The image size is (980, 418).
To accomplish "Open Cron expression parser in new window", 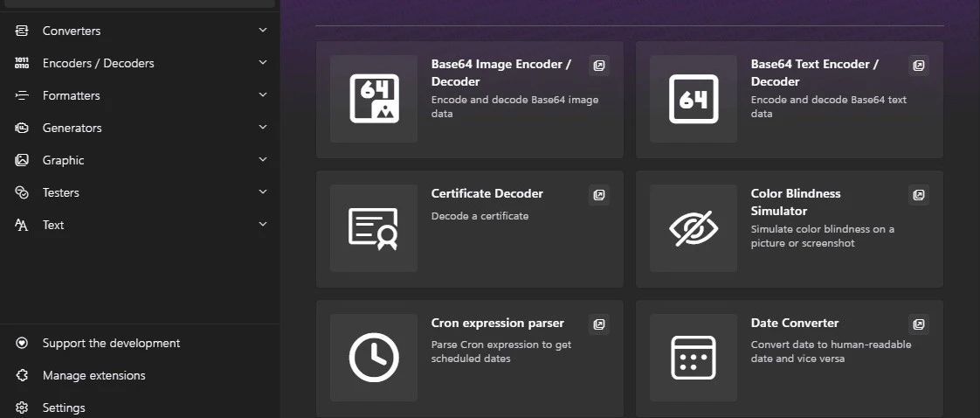I will click(x=599, y=324).
